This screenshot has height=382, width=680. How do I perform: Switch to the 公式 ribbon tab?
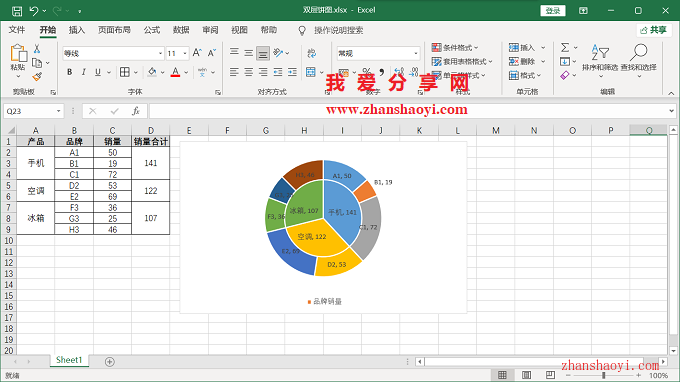click(x=152, y=30)
